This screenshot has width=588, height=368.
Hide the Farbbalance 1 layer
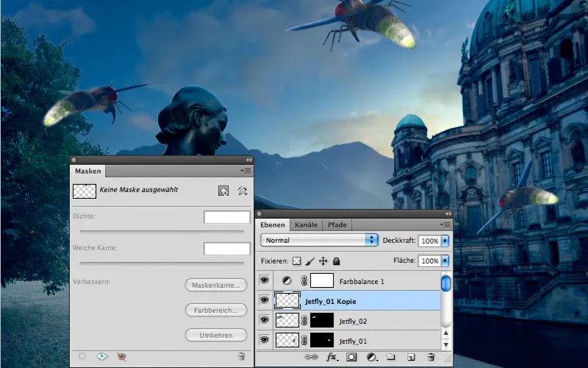click(265, 280)
